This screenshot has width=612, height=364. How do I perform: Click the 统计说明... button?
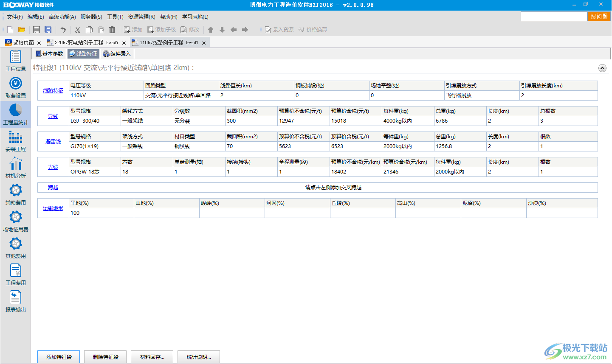(x=199, y=357)
